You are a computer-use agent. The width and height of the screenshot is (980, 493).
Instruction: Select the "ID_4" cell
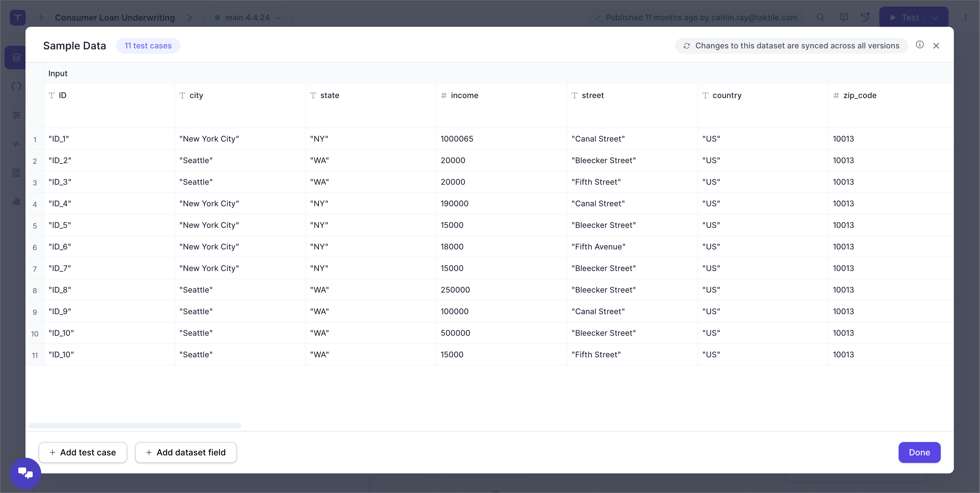[x=110, y=204]
